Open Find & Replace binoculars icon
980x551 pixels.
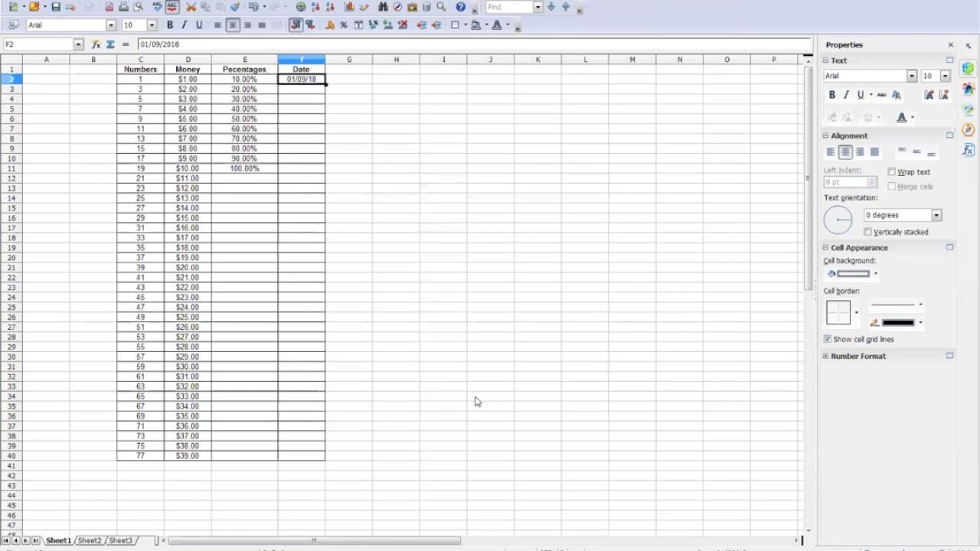click(x=383, y=7)
